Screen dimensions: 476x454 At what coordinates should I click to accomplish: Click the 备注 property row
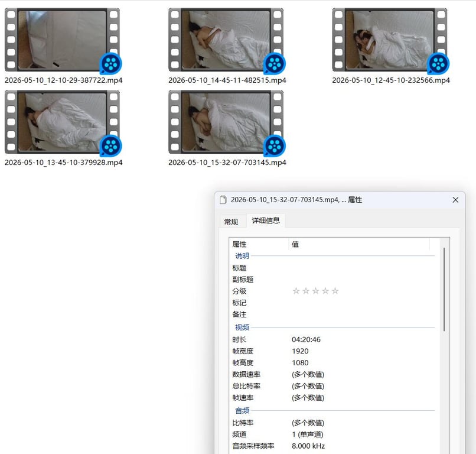333,314
